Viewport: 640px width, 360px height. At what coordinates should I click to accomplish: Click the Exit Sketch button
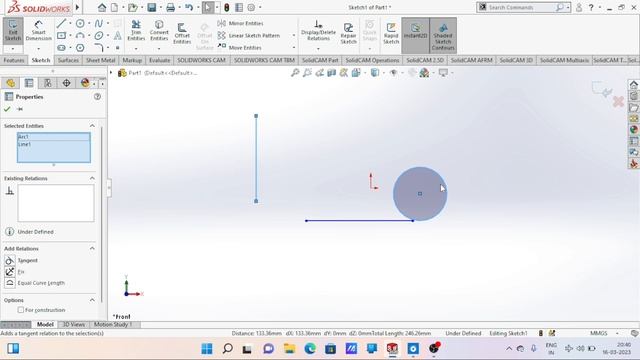point(13,30)
